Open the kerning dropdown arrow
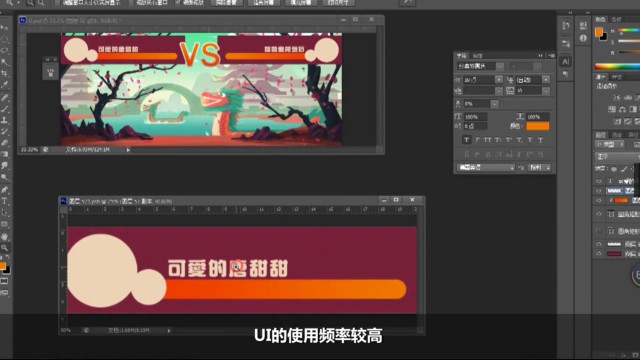Screen dimensions: 640x360 499,91
